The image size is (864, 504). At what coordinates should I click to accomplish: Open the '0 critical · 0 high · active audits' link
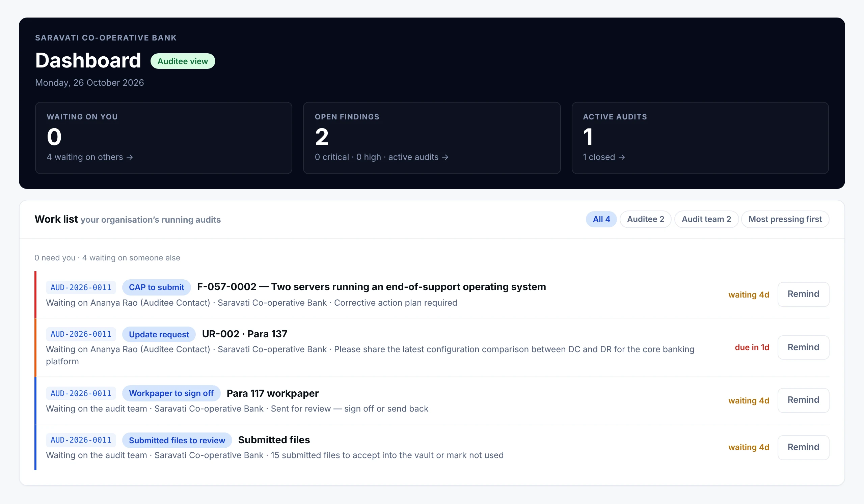382,157
